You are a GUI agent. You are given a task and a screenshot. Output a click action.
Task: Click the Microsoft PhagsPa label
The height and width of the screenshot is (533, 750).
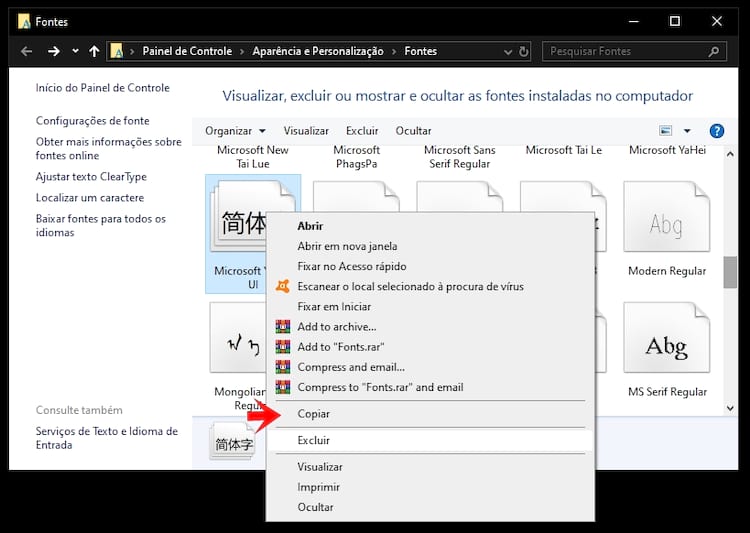[356, 157]
